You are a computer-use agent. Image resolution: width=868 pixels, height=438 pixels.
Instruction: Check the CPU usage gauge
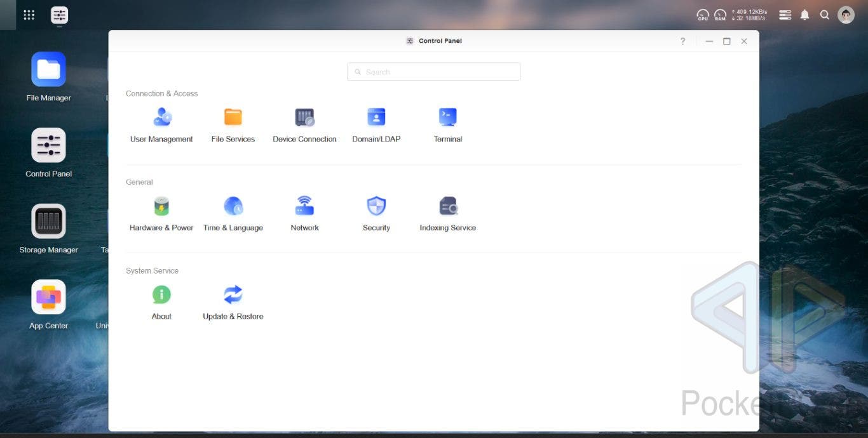coord(703,15)
